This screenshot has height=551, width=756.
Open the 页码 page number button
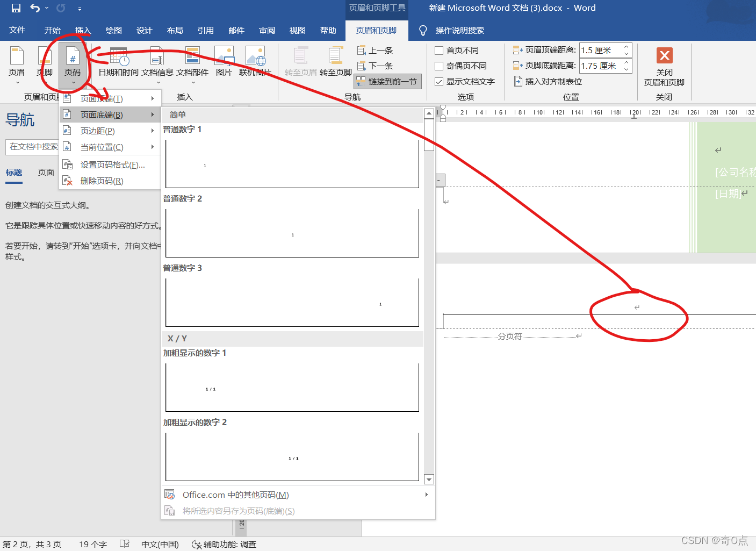pos(73,65)
